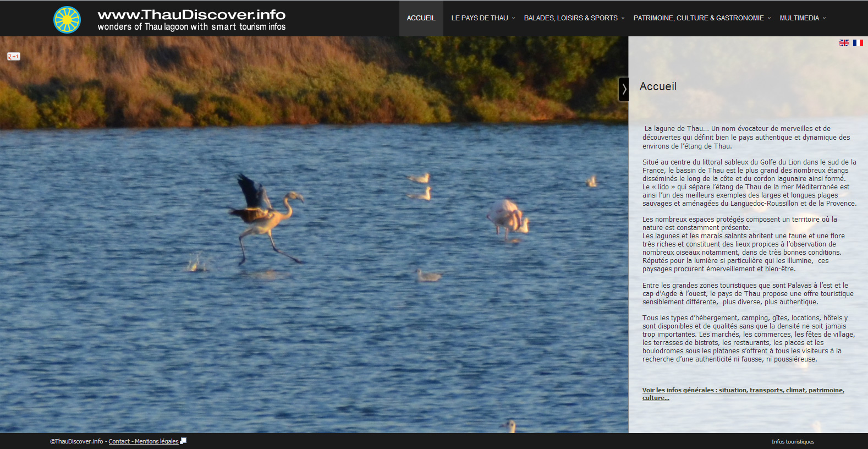Click the paragraph starting 'Tous les types d'hébergement'

pos(749,338)
